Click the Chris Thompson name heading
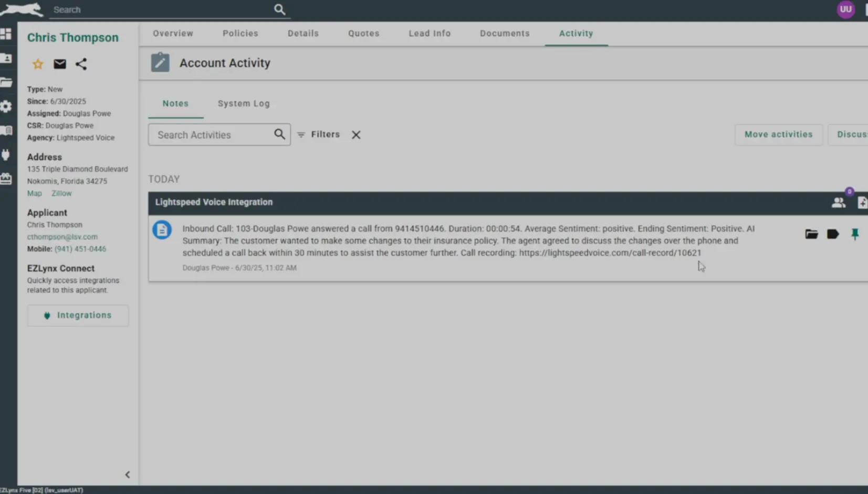This screenshot has height=494, width=868. pos(73,37)
